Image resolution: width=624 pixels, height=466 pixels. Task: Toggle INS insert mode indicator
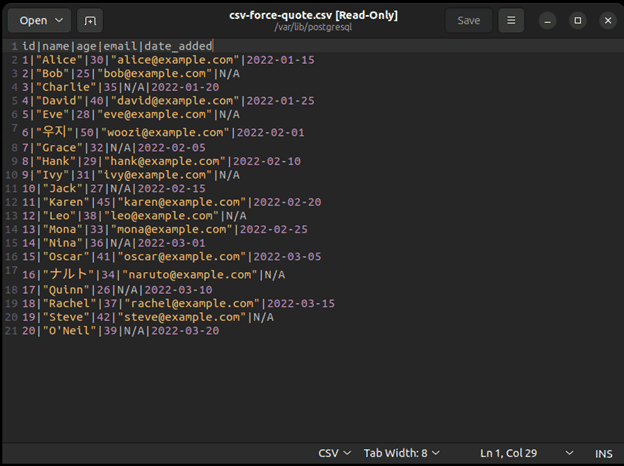pos(604,453)
